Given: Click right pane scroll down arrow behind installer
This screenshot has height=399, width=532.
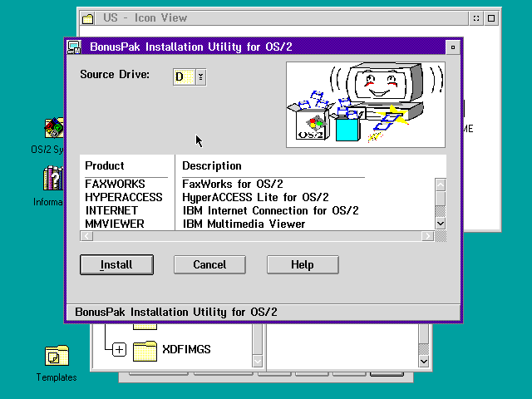Looking at the screenshot, I should tap(423, 361).
